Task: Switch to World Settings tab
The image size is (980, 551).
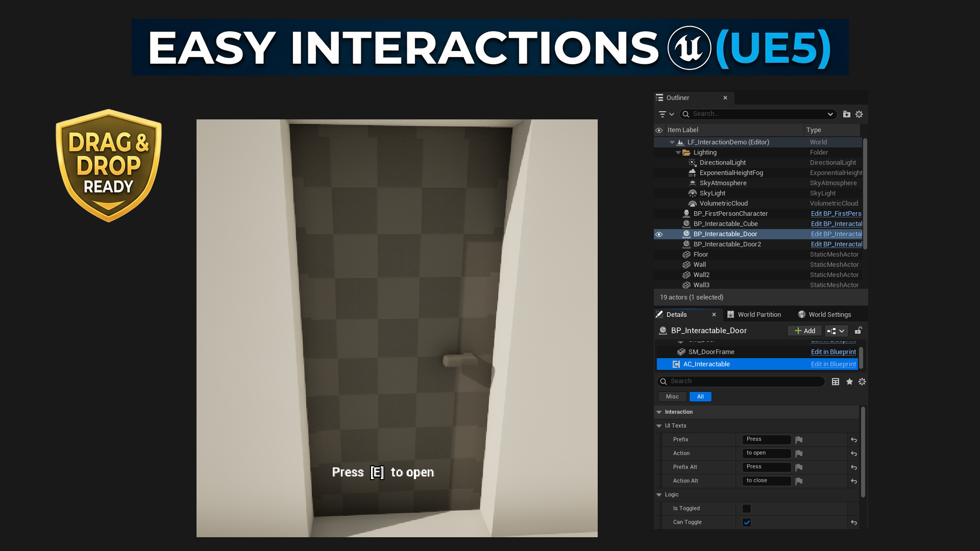Action: click(825, 315)
